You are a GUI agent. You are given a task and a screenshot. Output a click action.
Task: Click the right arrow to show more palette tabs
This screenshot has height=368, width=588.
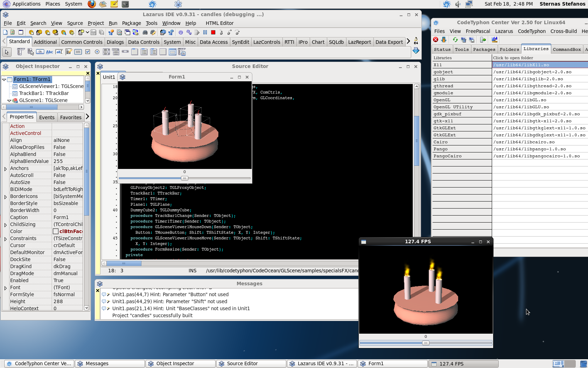coord(408,41)
